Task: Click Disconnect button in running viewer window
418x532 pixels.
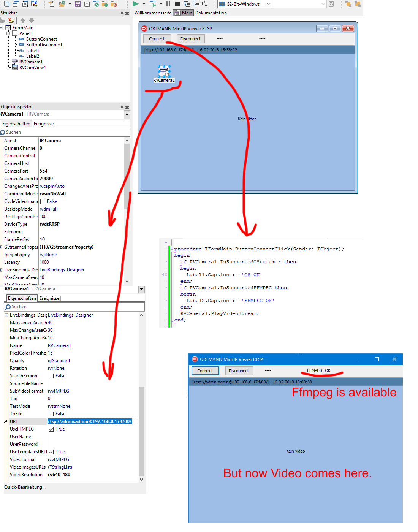Action: (x=239, y=371)
